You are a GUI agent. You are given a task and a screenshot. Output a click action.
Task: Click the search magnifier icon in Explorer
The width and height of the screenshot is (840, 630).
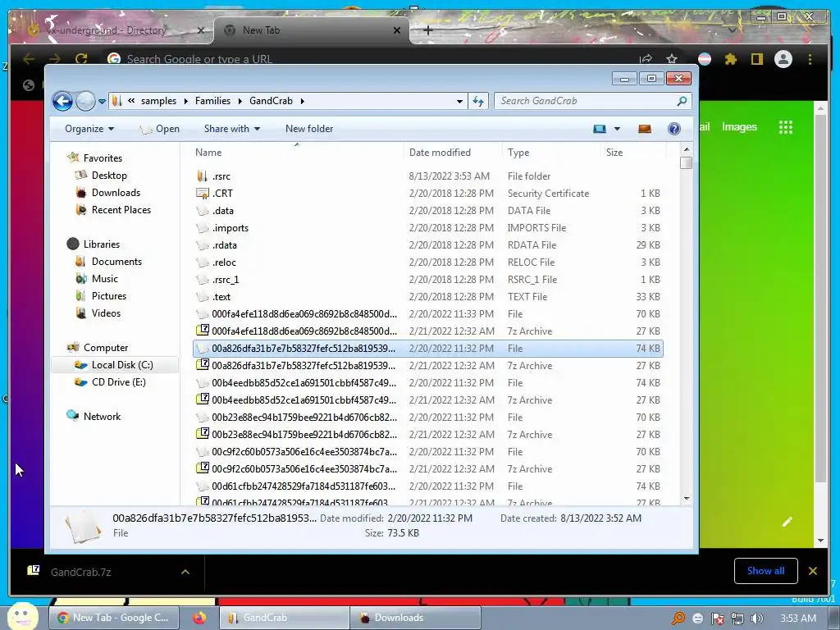682,101
